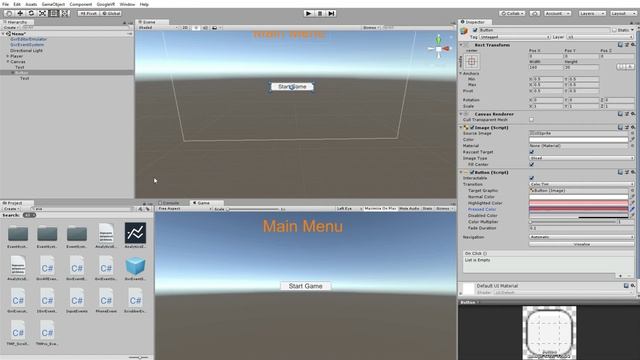Toggle Maximize On Play in the Game view

(x=380, y=209)
